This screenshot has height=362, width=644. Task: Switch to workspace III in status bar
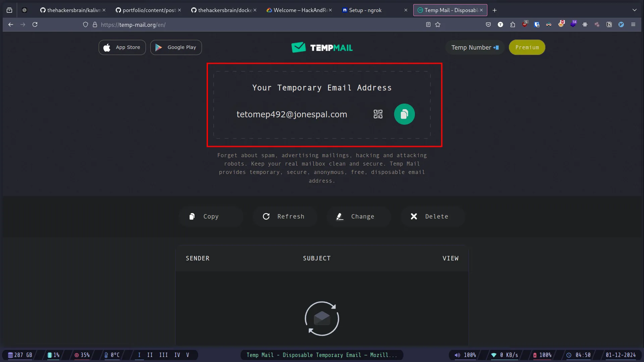coord(163,355)
